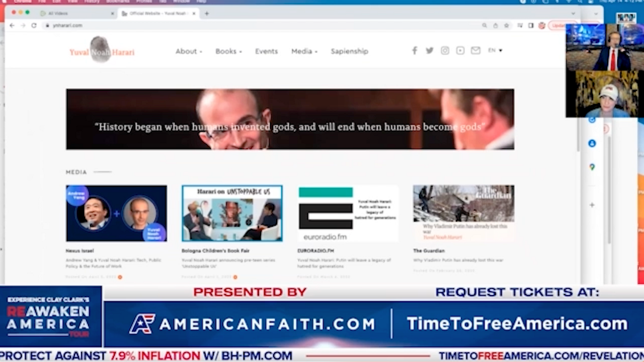Switch to the All Videos browser tab
Viewport: 644px width, 362px height.
point(75,13)
